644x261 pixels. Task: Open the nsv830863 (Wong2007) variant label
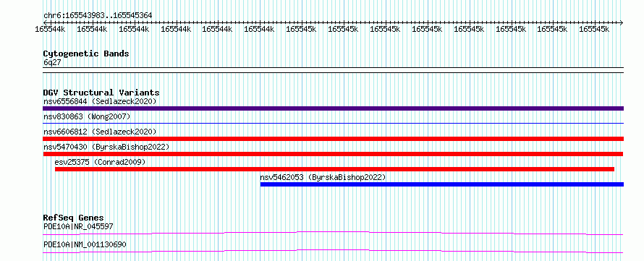coord(87,116)
